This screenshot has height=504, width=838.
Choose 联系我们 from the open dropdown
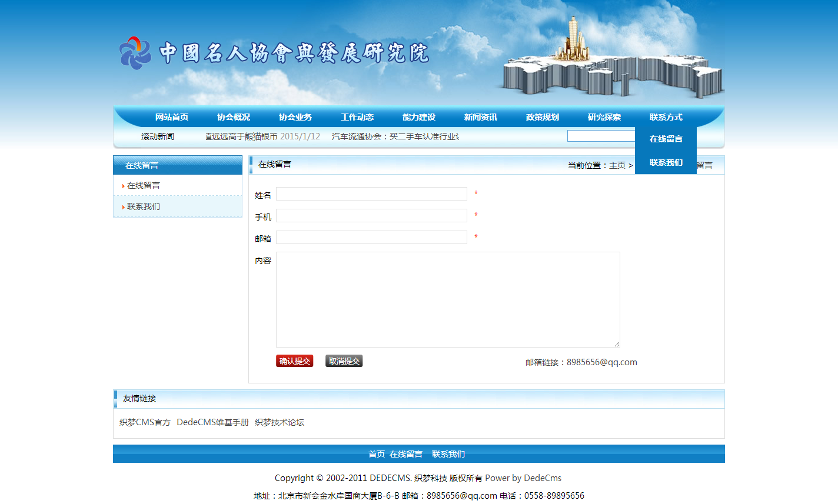666,162
